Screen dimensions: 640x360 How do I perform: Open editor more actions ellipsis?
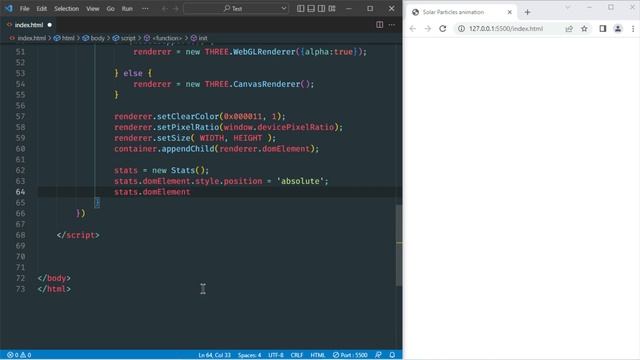coord(392,25)
